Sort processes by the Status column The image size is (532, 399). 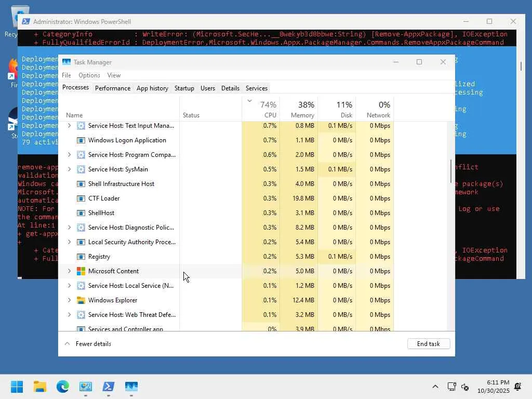tap(211, 109)
